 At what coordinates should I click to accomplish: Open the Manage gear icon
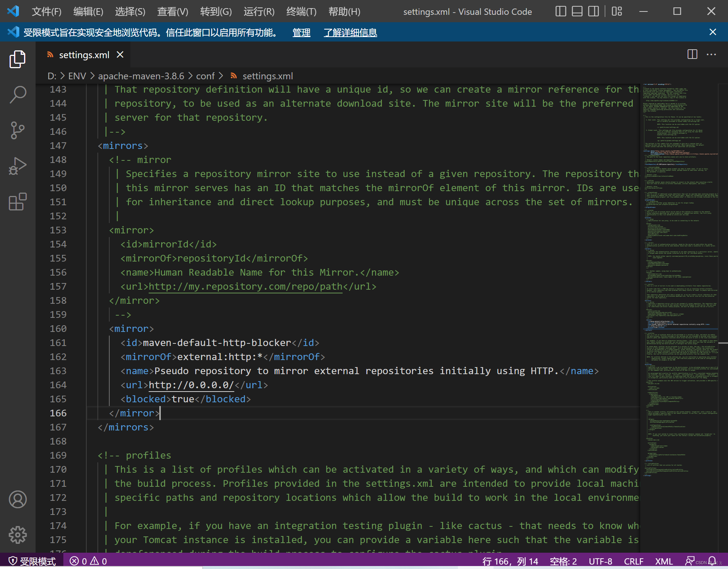17,535
